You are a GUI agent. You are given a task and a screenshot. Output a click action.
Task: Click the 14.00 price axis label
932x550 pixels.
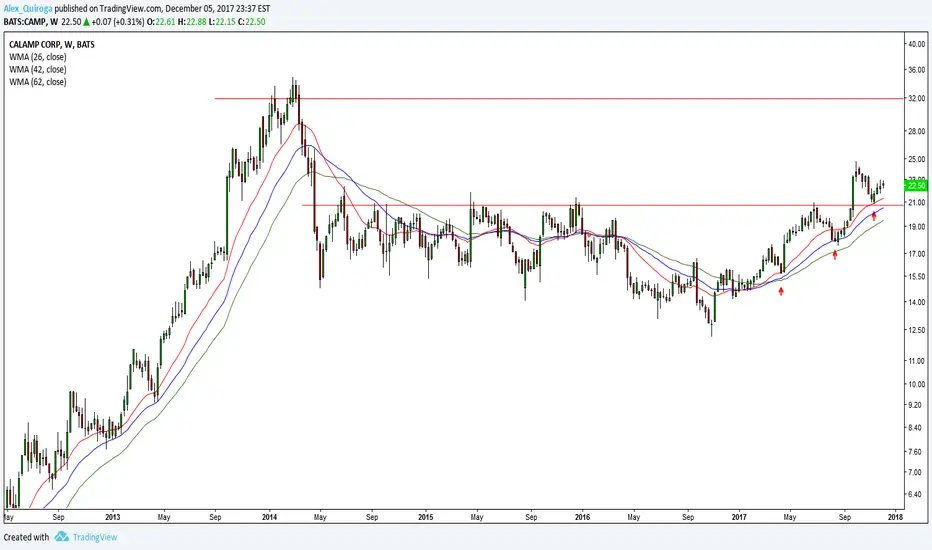[916, 302]
